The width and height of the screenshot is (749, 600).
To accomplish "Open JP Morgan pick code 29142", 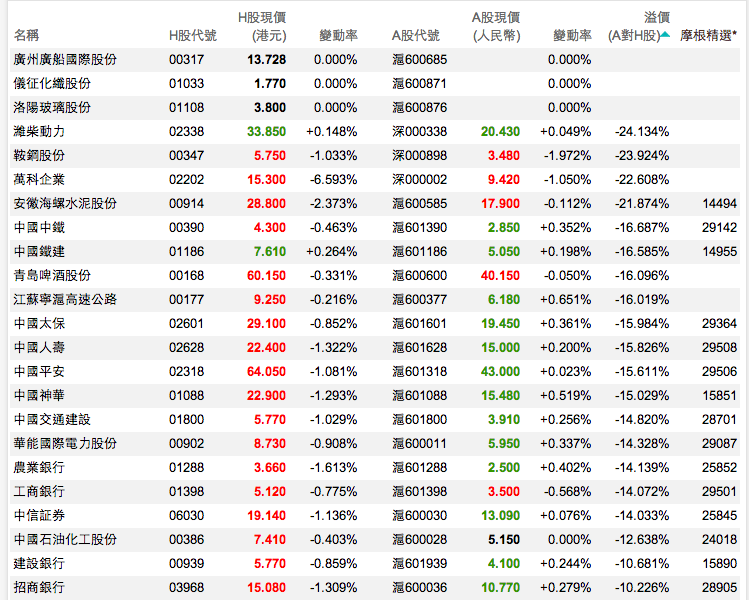I will click(x=719, y=227).
